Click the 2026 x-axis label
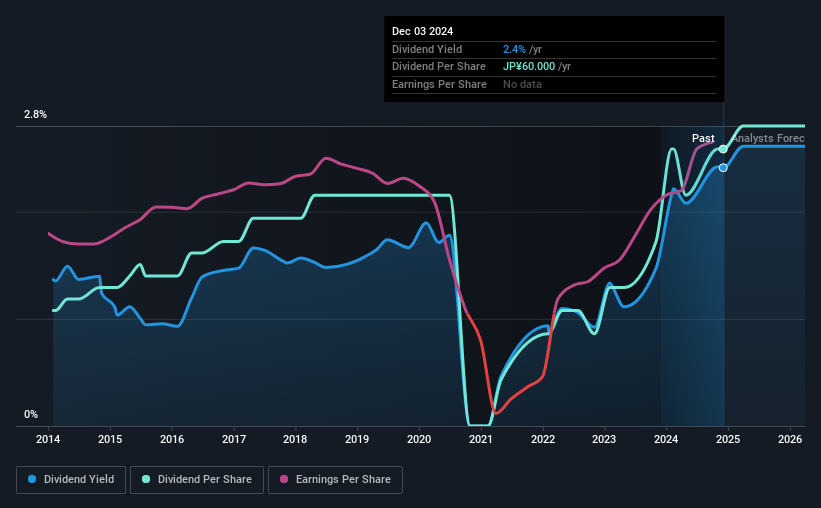This screenshot has width=821, height=508. click(x=790, y=439)
